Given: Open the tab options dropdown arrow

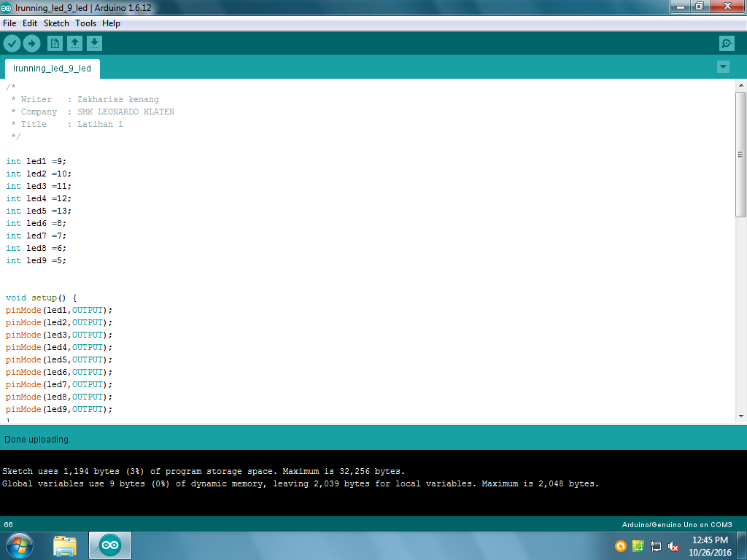Looking at the screenshot, I should [723, 66].
